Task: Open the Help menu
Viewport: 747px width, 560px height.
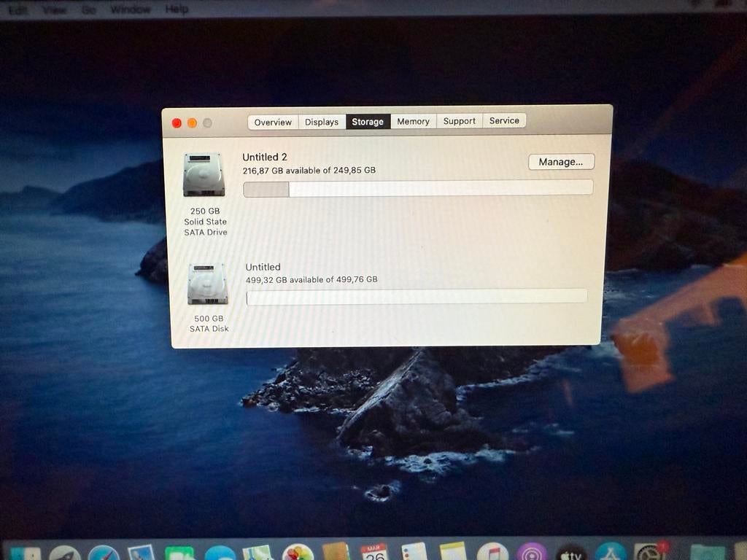Action: click(177, 9)
